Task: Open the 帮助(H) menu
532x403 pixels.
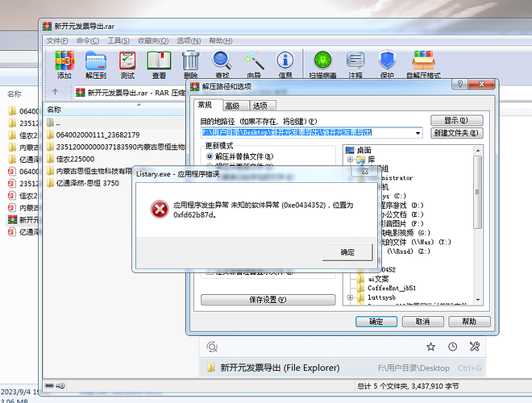Action: coord(221,41)
